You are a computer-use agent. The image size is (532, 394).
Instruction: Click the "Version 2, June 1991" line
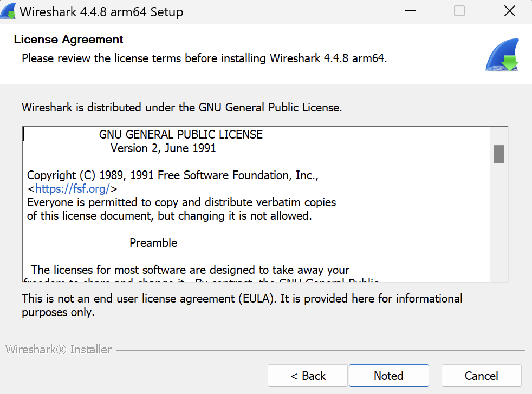pos(163,148)
